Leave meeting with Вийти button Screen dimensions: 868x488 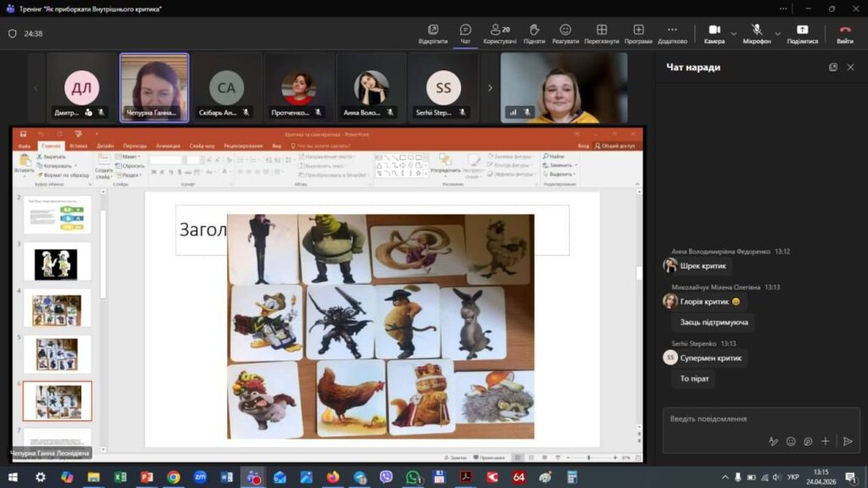click(x=845, y=34)
